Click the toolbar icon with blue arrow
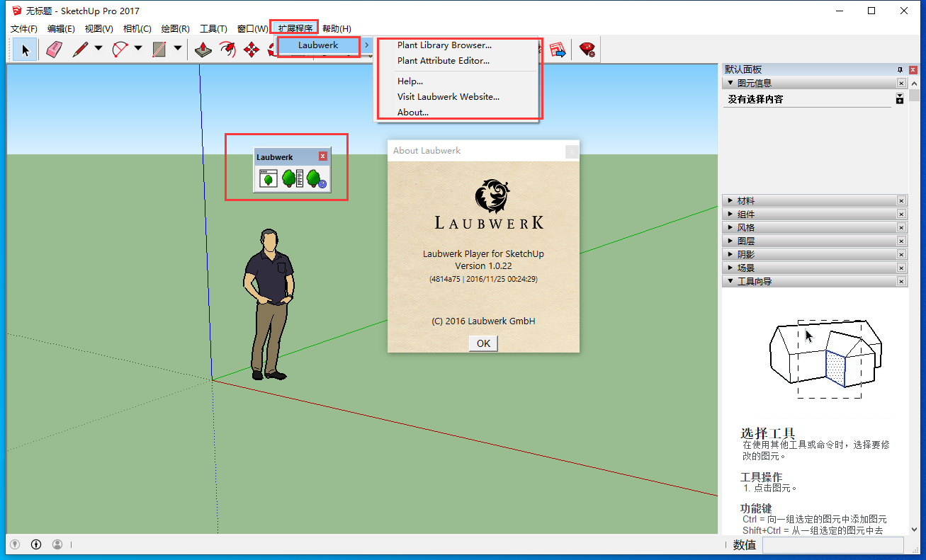Viewport: 926px width, 560px height. point(558,50)
